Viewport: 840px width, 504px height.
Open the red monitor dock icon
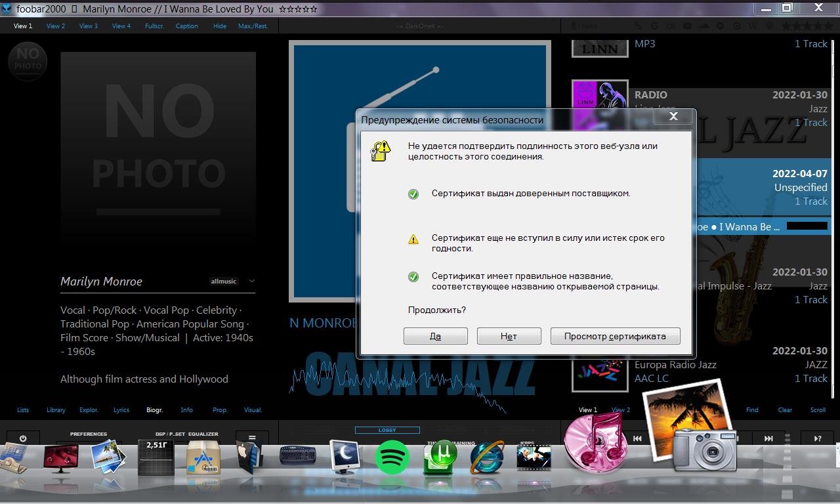[x=61, y=458]
